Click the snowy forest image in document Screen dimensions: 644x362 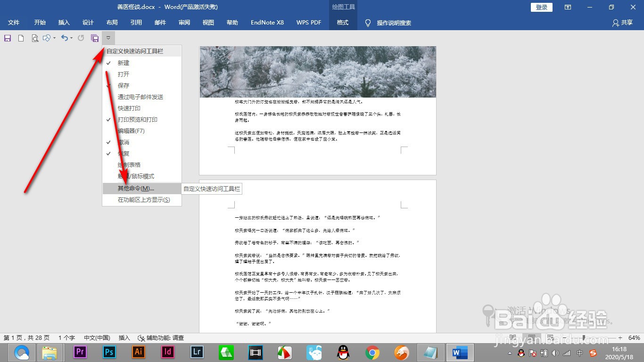point(318,72)
